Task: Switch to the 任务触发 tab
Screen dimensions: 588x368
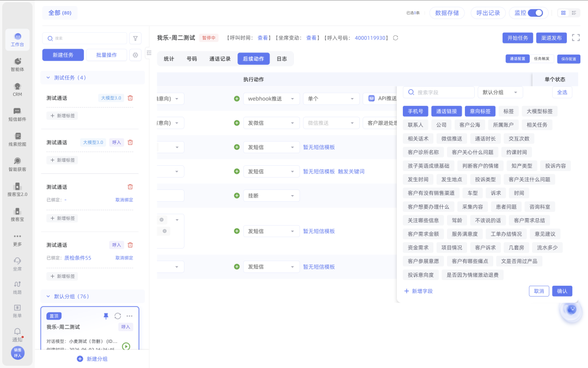Action: pyautogui.click(x=542, y=59)
